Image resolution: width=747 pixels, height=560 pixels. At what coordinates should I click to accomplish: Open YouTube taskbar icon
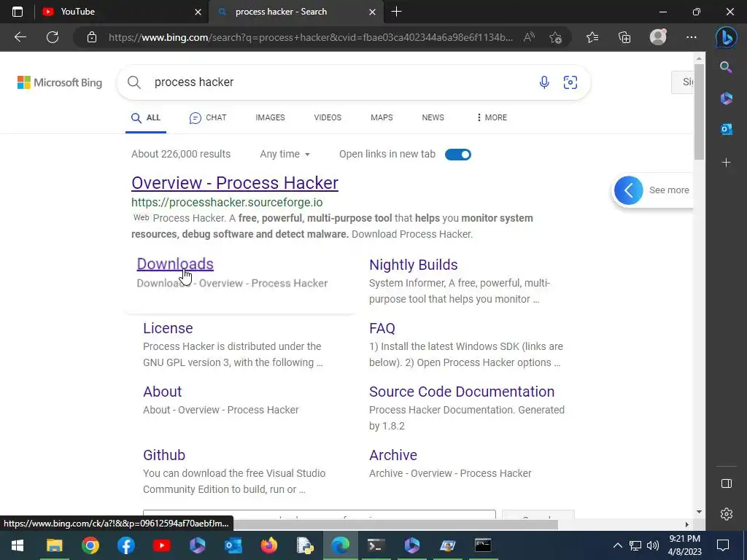coord(161,545)
